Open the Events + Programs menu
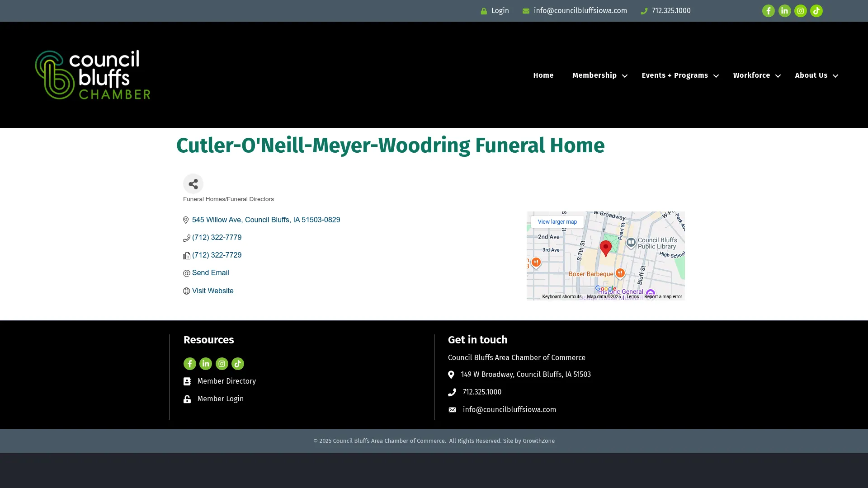The height and width of the screenshot is (488, 868). tap(675, 75)
